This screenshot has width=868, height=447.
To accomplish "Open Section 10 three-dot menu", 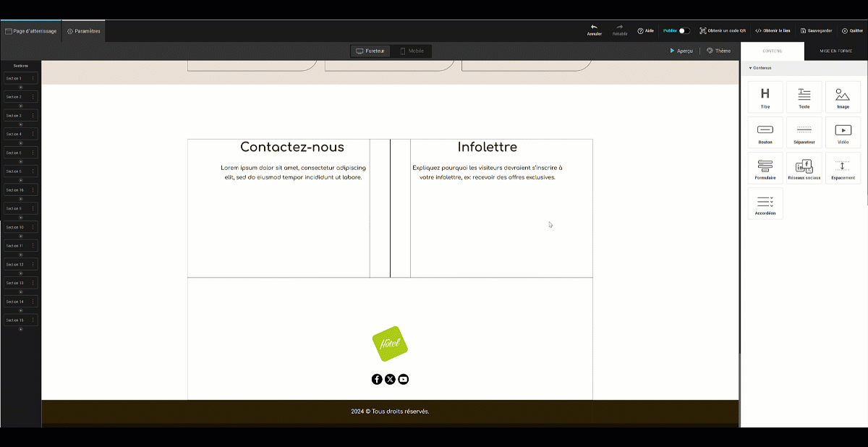I will 33,227.
